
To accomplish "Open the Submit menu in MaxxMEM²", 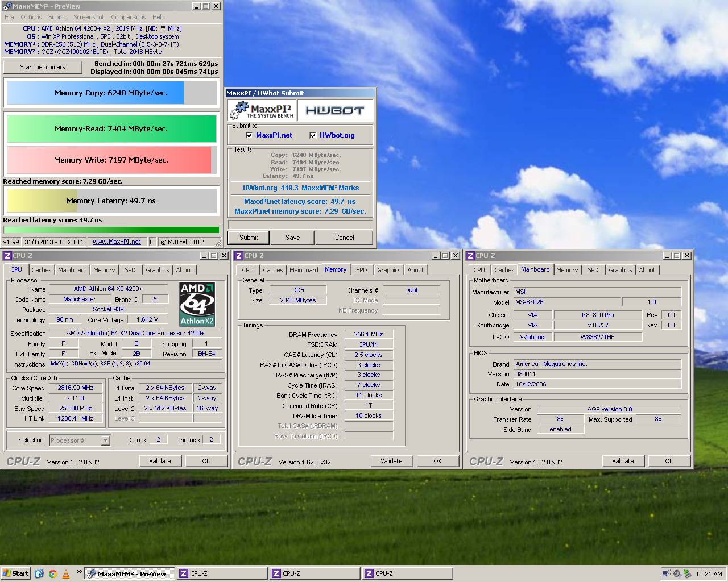I will [x=57, y=17].
